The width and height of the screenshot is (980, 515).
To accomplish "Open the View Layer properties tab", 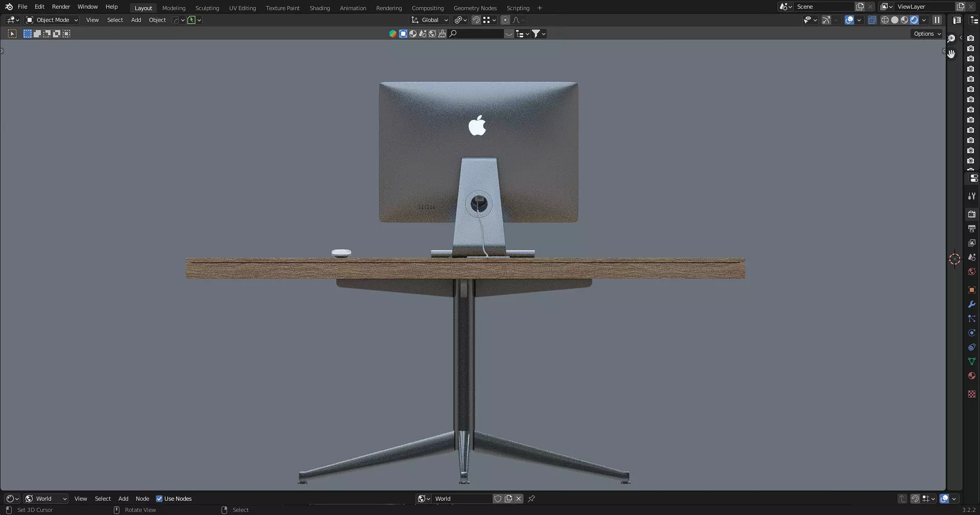I will click(x=972, y=243).
